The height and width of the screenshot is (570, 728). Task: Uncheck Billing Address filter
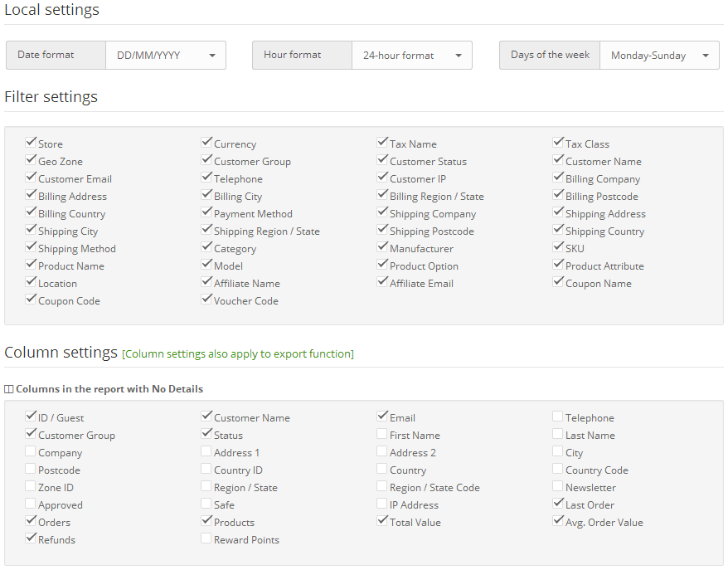tap(31, 195)
